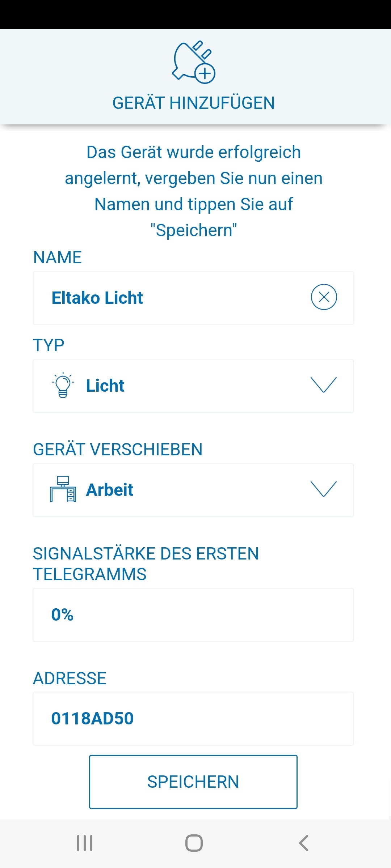Tap the Signalstärke des ersten Telegramms label

tap(146, 564)
